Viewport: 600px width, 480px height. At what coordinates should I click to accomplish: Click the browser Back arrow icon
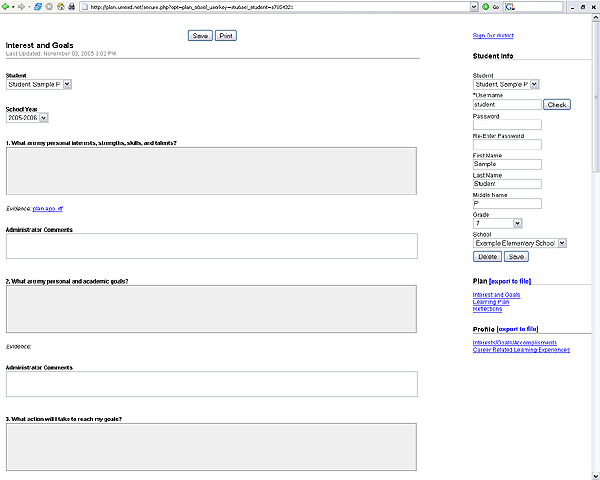6,6
